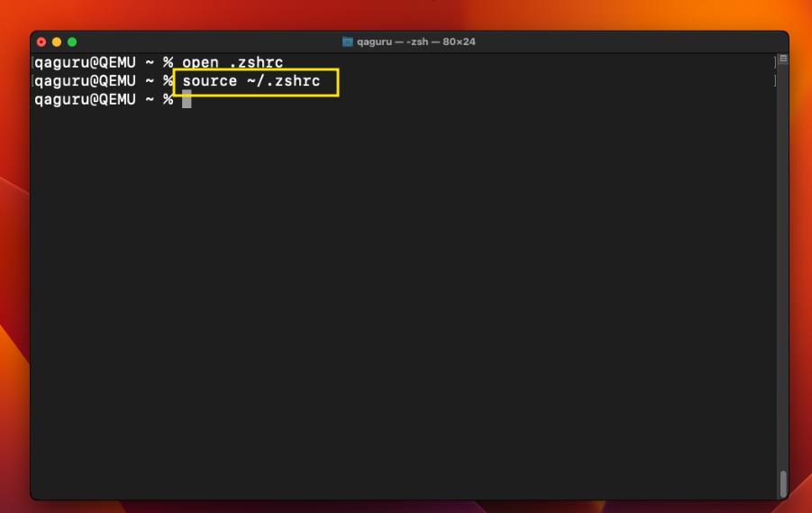This screenshot has height=513, width=812.
Task: Minimize the Terminal window with yellow button
Action: 57,42
